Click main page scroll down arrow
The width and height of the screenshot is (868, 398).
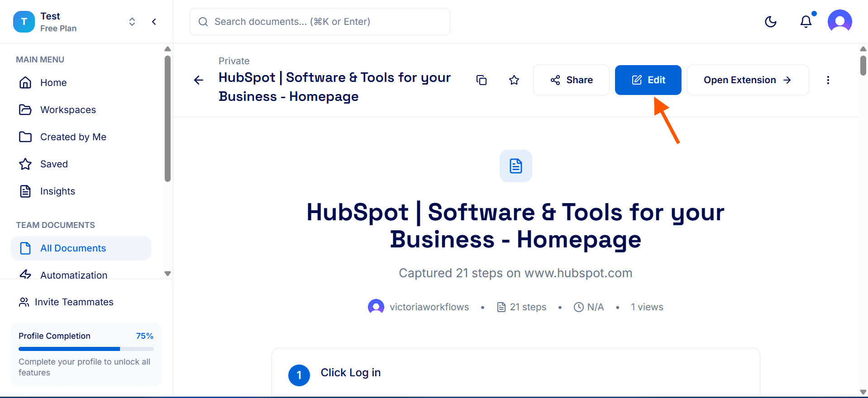pos(863,392)
